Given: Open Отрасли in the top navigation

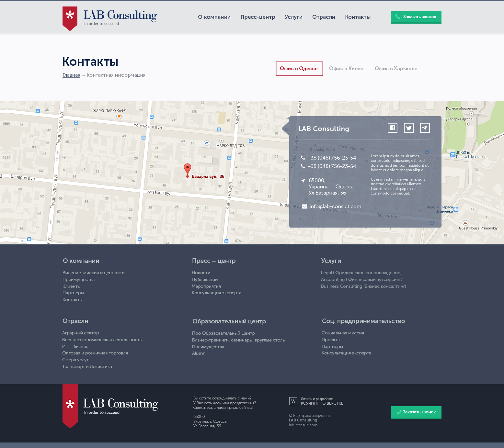Looking at the screenshot, I should coord(324,17).
